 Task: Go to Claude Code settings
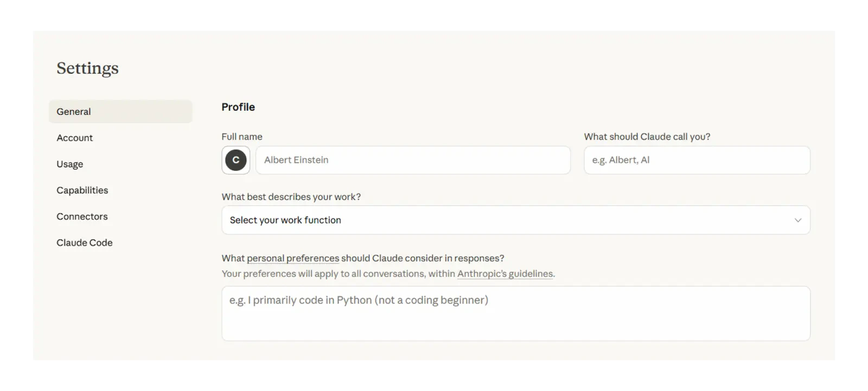tap(84, 242)
